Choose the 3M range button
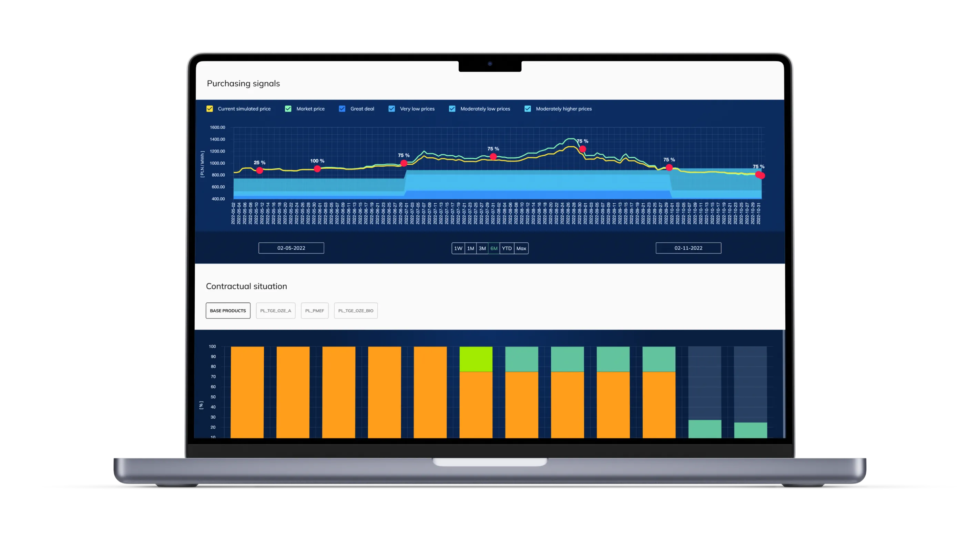Screen dimensions: 980x551 [482, 248]
